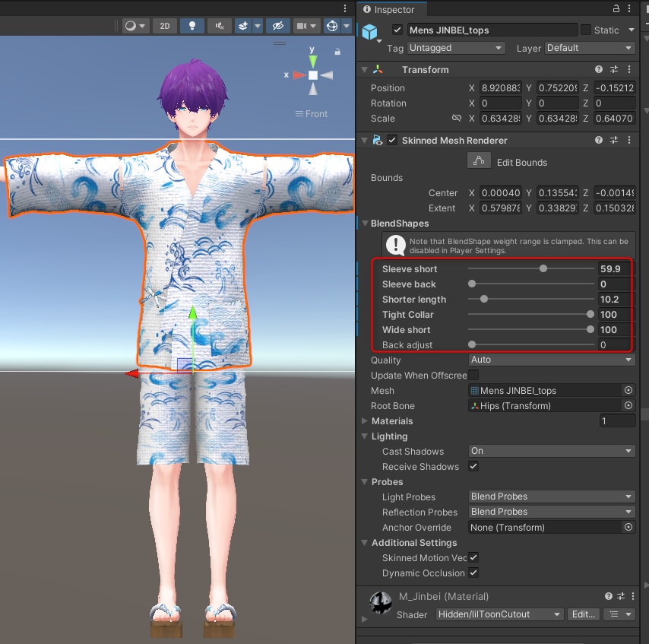Open Transform presets icon
649x644 pixels.
[614, 70]
